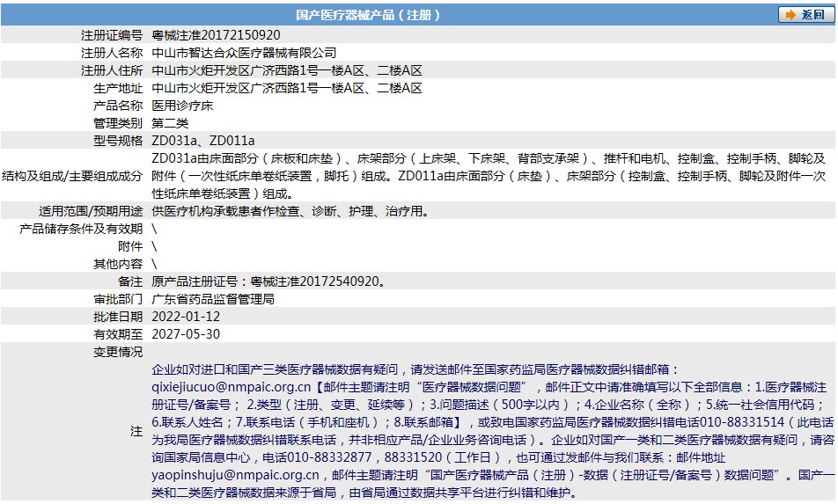The width and height of the screenshot is (838, 504).
Task: Select remark 原产品注册证号：粤械注准20172540920。
Action: (x=268, y=281)
